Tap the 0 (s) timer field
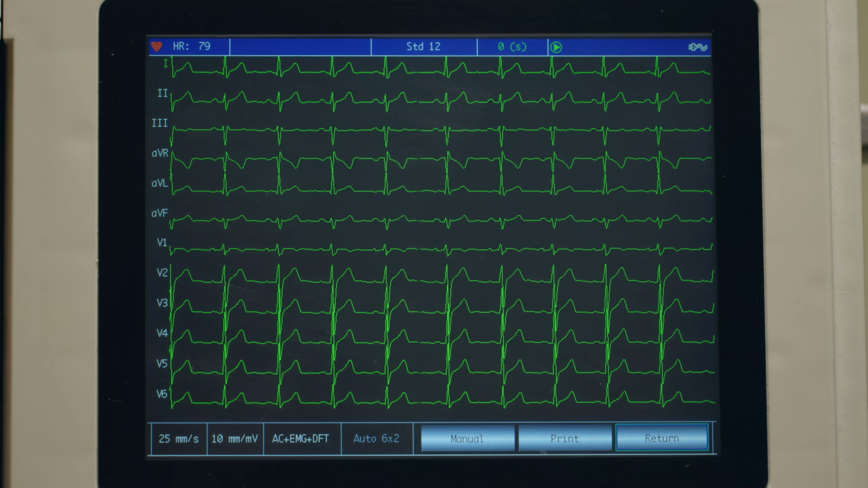Viewport: 868px width, 488px height. pyautogui.click(x=512, y=47)
